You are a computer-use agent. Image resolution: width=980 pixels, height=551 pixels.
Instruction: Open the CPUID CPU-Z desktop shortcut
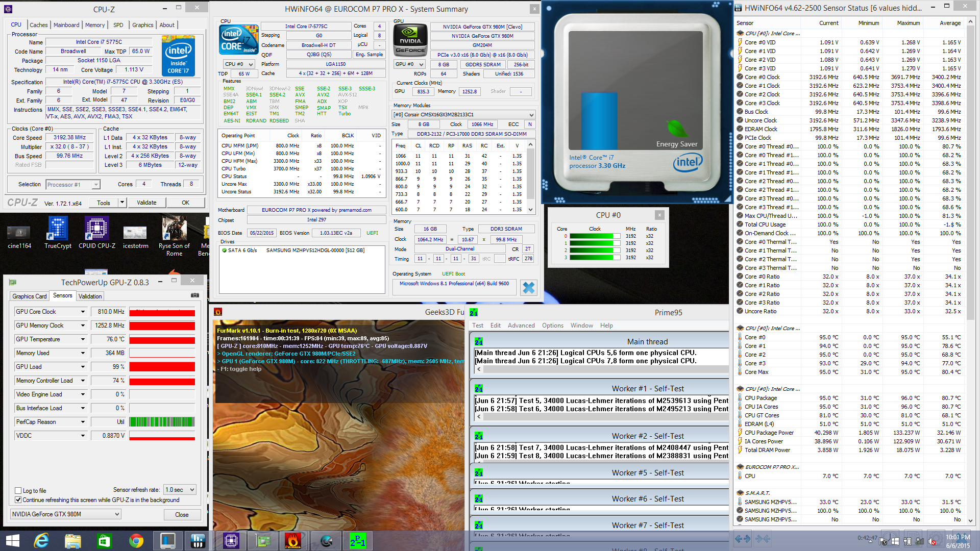click(x=97, y=233)
